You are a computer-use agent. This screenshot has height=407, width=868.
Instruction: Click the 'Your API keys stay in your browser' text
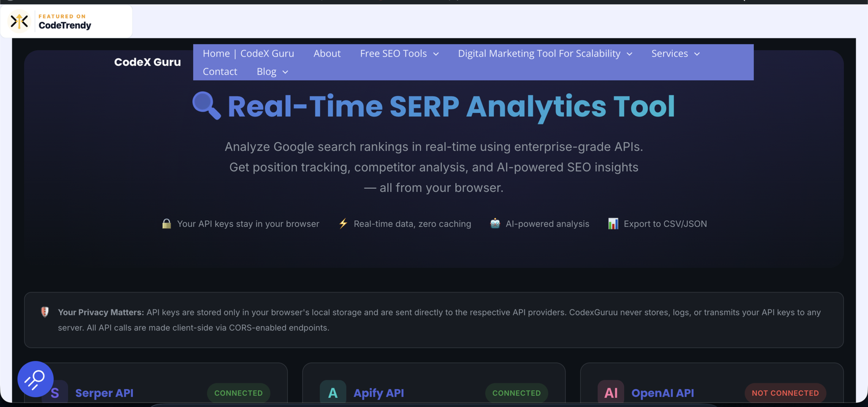point(248,224)
